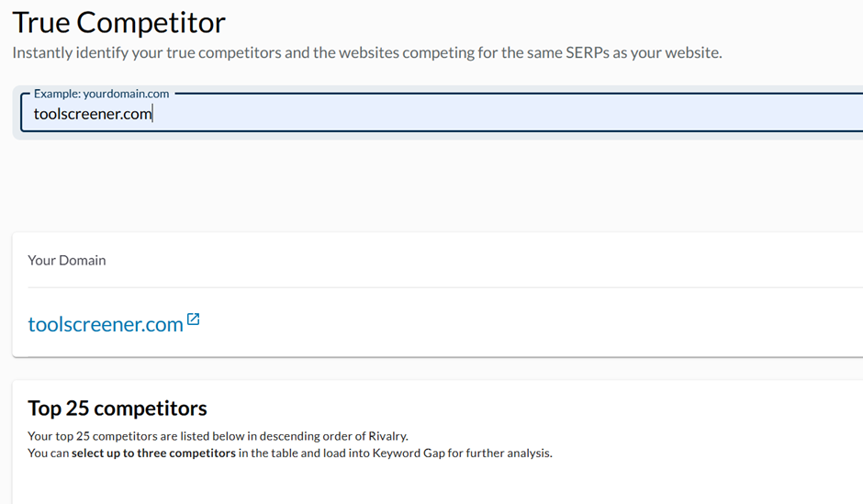
Task: Click the domain input field containing toolscreener.com
Action: click(x=442, y=113)
